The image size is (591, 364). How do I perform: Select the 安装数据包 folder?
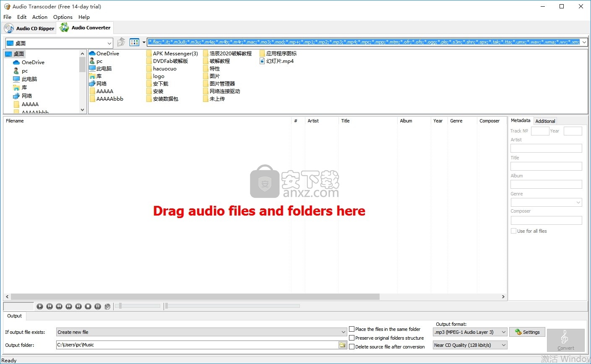coord(162,99)
